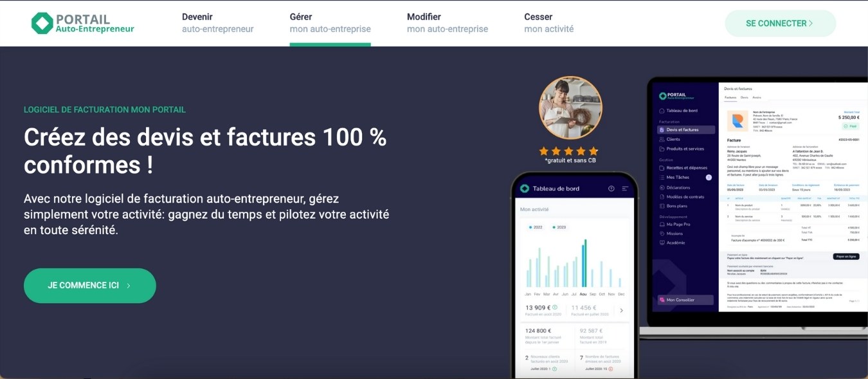Click the right chevron beside 11 456 €
Screen dimensions: 868x379
[x=621, y=311]
